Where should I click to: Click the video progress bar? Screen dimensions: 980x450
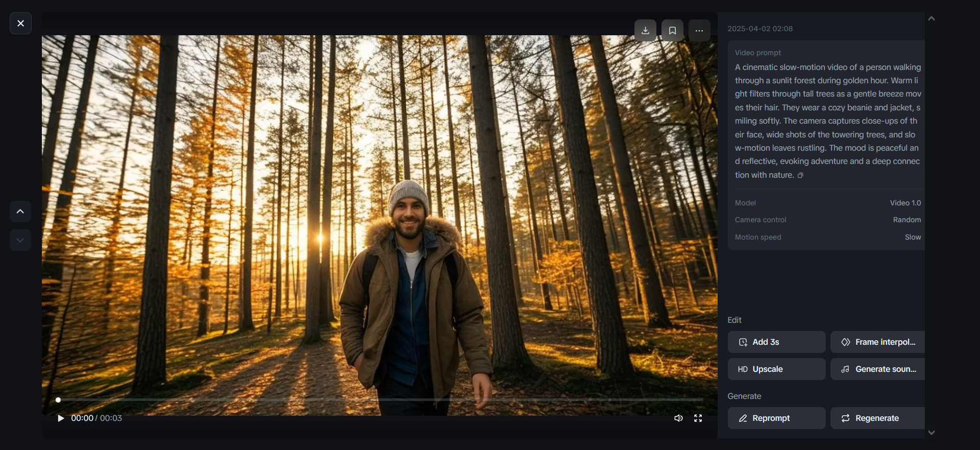pos(380,399)
